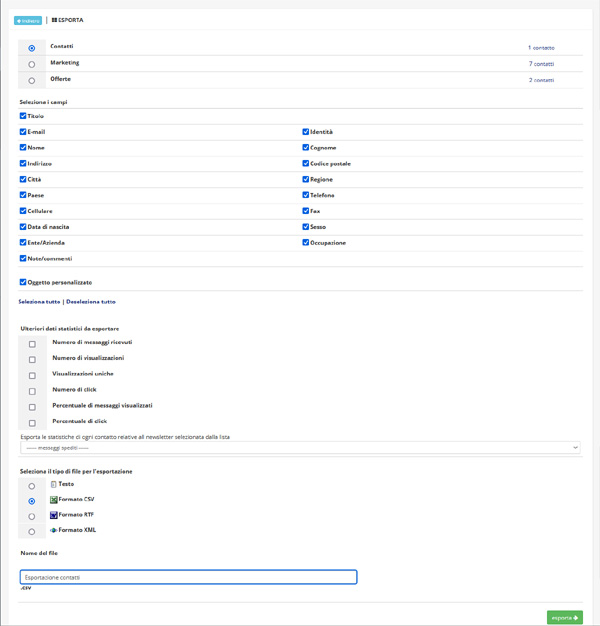Uncheck the E-mail field checkbox
Viewport: 600px width, 626px height.
[x=23, y=132]
